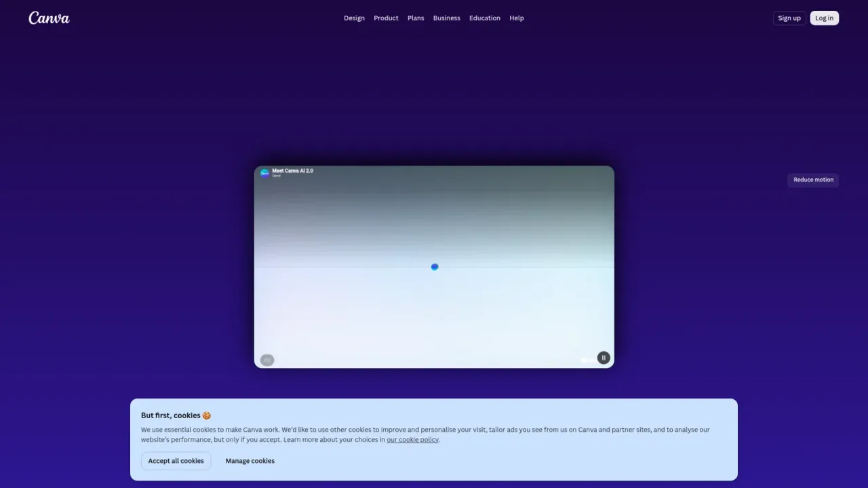868x488 pixels.
Task: Click the Canva channel avatar in video
Action: 264,173
